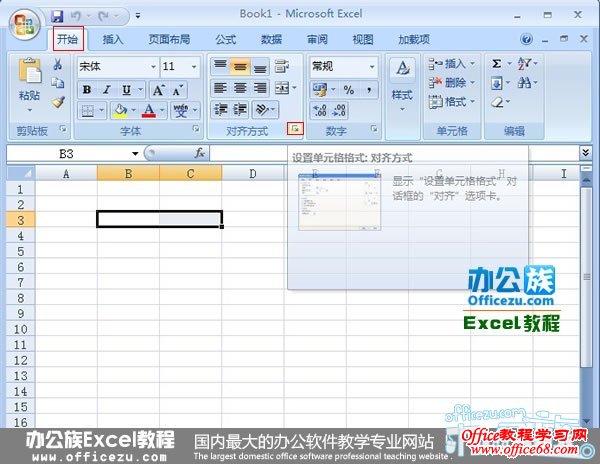The width and height of the screenshot is (600, 464).
Task: Center text horizontally
Action: (240, 88)
